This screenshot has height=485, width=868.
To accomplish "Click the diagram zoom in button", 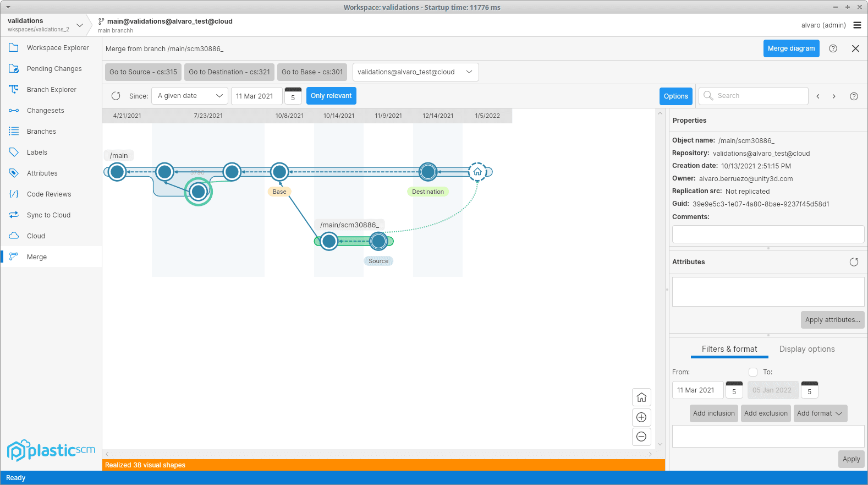I will [641, 417].
